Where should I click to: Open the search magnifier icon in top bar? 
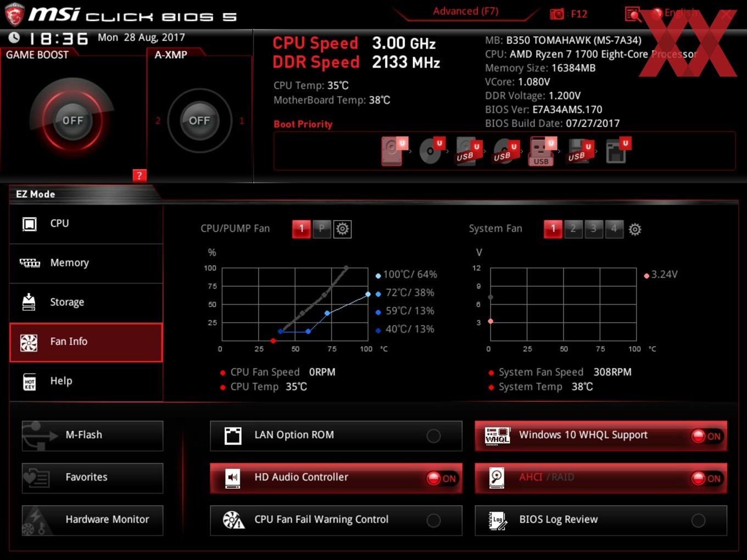tap(633, 14)
